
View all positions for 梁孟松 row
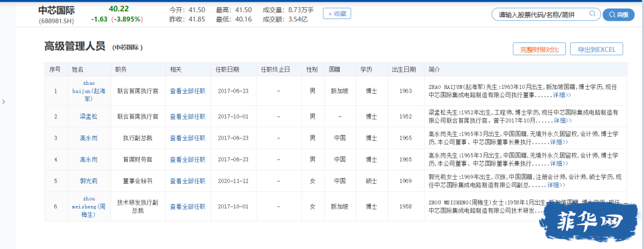pyautogui.click(x=188, y=116)
